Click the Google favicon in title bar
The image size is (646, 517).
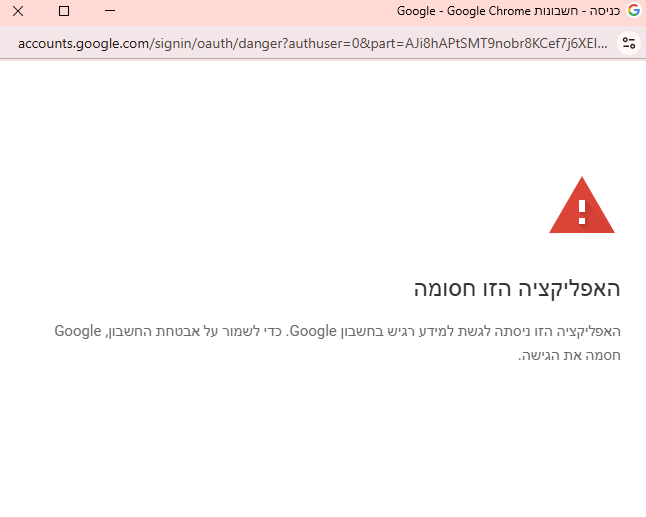634,10
